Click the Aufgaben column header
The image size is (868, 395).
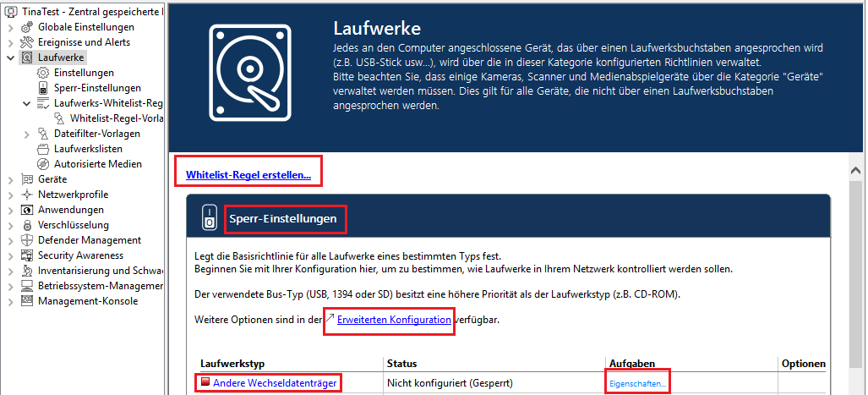pyautogui.click(x=632, y=364)
